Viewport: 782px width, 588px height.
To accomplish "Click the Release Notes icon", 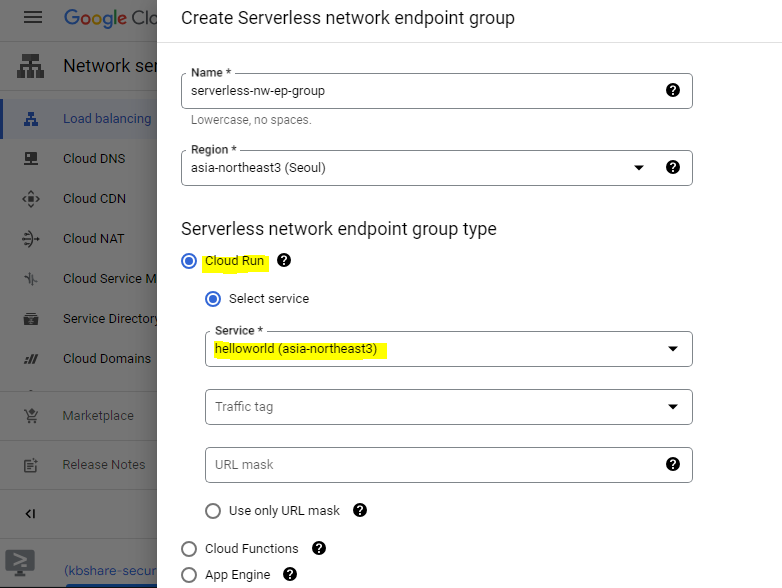I will [31, 465].
